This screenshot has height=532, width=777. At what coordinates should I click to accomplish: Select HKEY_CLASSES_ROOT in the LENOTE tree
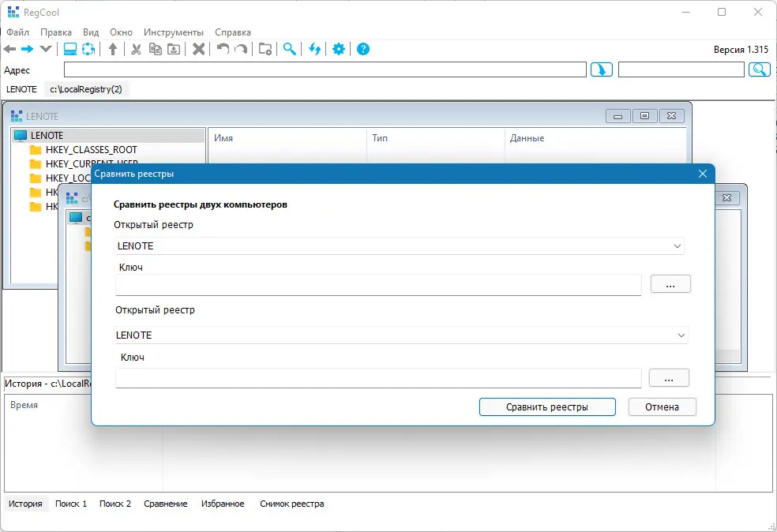pyautogui.click(x=91, y=150)
